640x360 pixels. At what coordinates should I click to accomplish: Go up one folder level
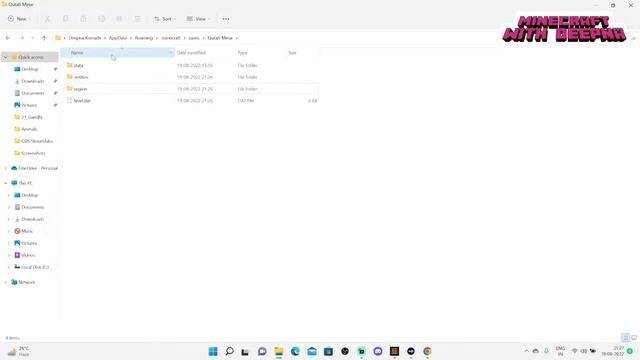[x=44, y=38]
